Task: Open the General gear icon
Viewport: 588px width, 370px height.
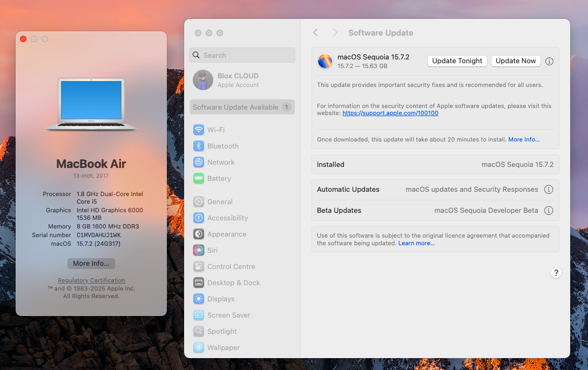Action: coord(198,201)
